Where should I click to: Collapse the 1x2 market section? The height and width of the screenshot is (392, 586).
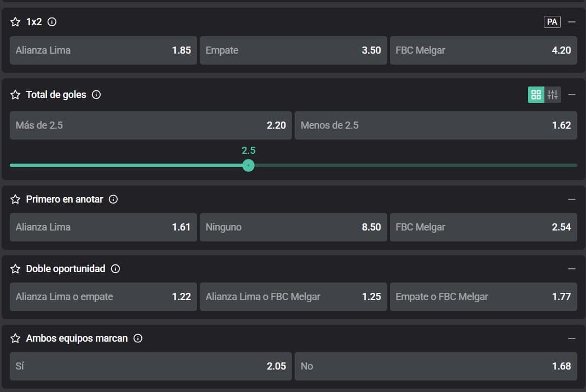(x=572, y=22)
